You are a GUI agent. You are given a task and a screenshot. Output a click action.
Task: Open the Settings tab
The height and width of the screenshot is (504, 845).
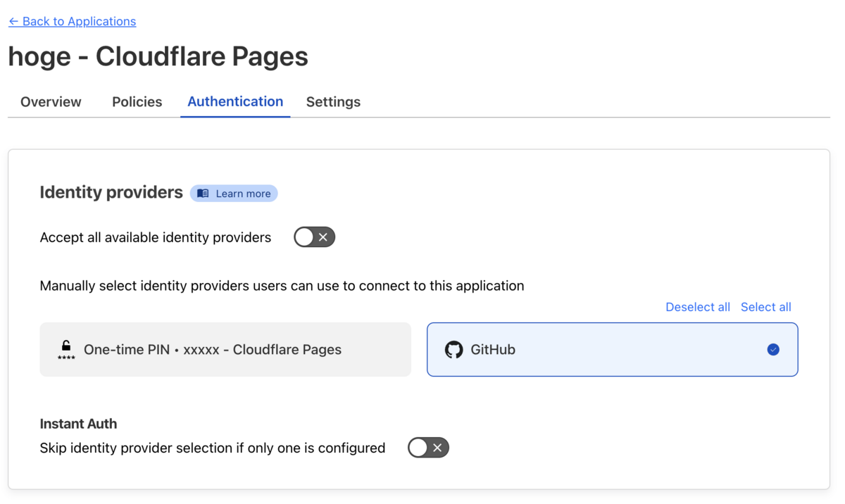pyautogui.click(x=333, y=102)
